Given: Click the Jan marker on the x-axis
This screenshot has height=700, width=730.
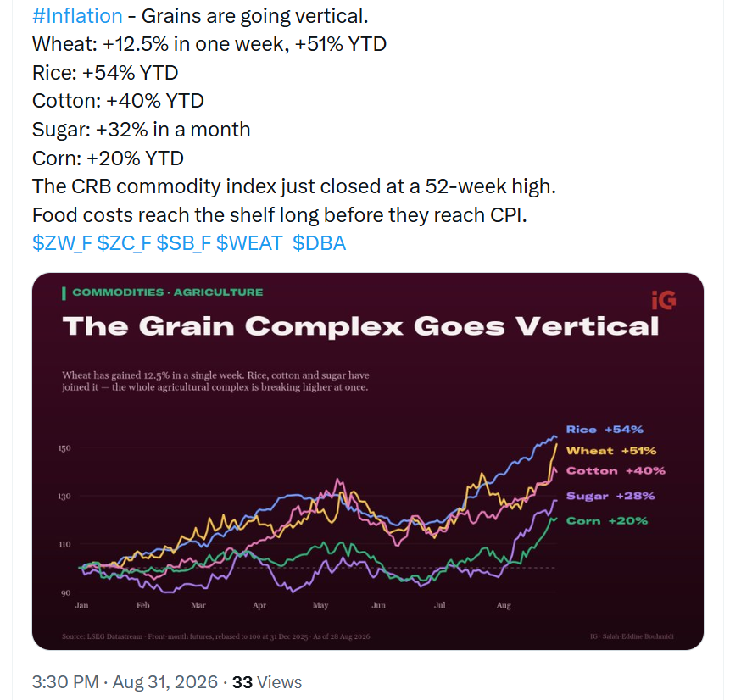Looking at the screenshot, I should pyautogui.click(x=81, y=605).
